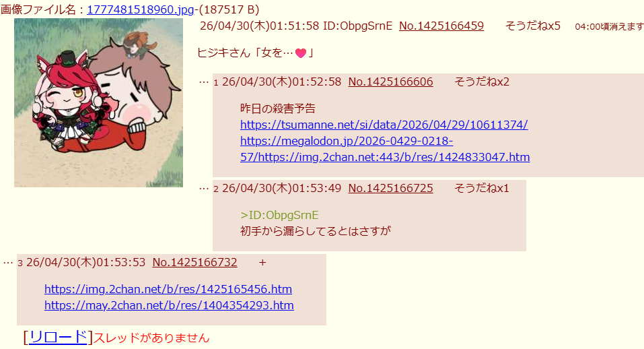
Task: Open post number No.1425166725
Action: tap(390, 188)
